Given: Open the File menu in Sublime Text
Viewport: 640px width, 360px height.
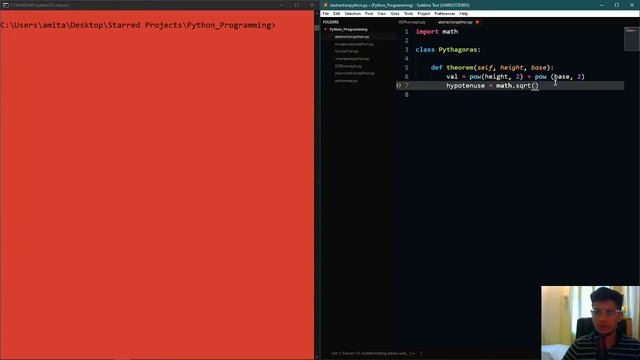Looking at the screenshot, I should (326, 13).
